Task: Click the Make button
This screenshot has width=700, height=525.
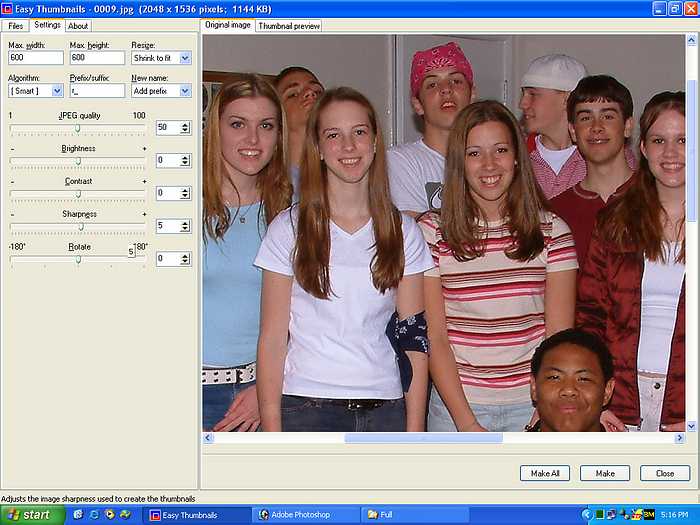Action: [605, 473]
